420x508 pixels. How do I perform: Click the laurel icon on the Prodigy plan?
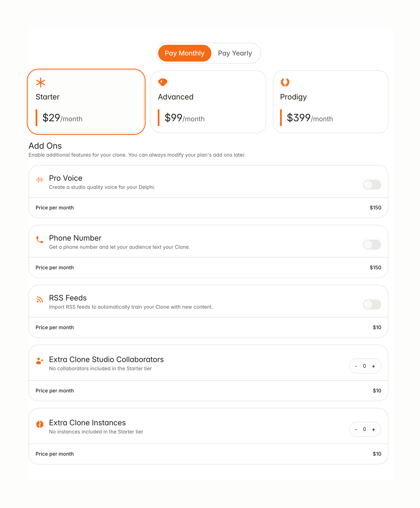pyautogui.click(x=285, y=82)
